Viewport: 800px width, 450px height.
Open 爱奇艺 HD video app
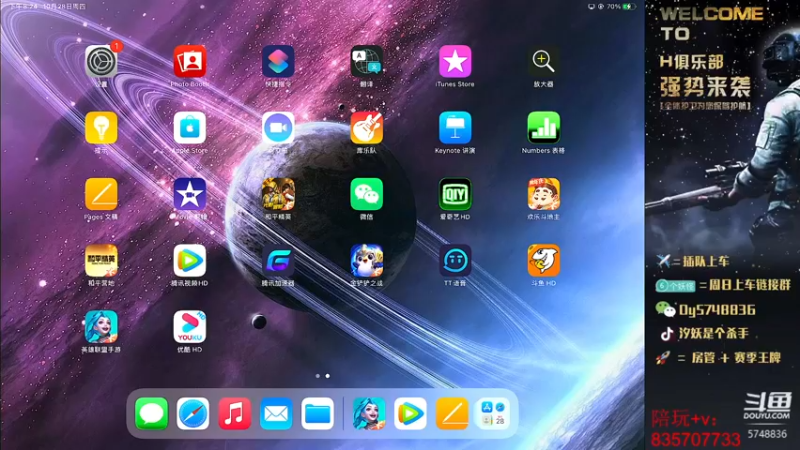(455, 194)
